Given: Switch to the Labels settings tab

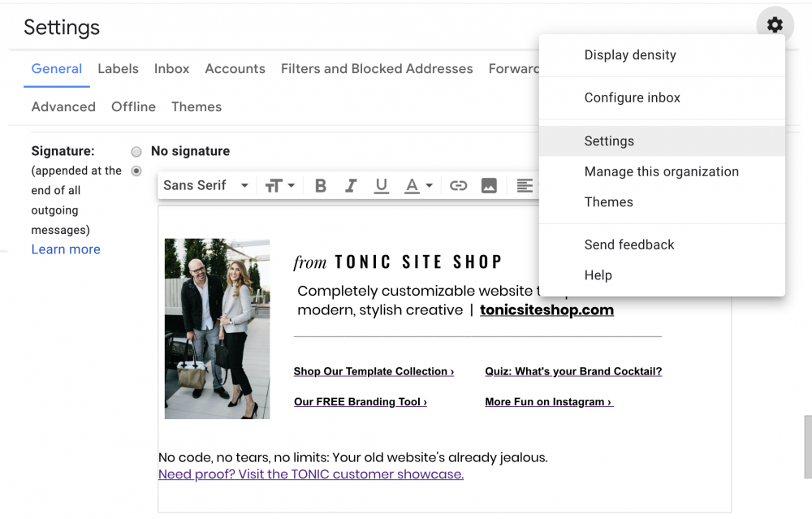Looking at the screenshot, I should pyautogui.click(x=118, y=69).
